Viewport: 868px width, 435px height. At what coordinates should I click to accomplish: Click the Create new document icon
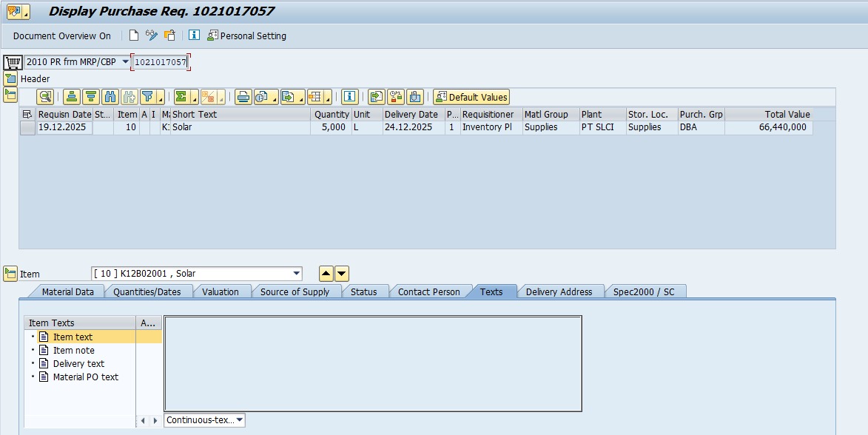[x=134, y=36]
